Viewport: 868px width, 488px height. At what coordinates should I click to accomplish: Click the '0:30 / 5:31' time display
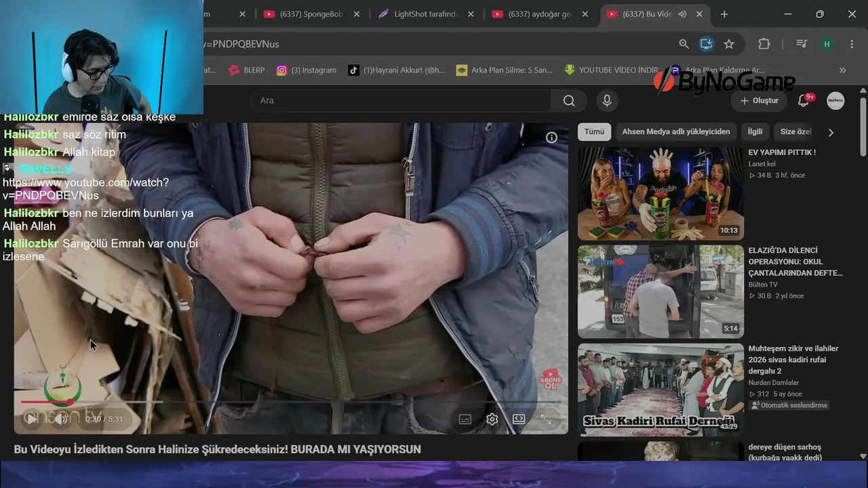[104, 419]
